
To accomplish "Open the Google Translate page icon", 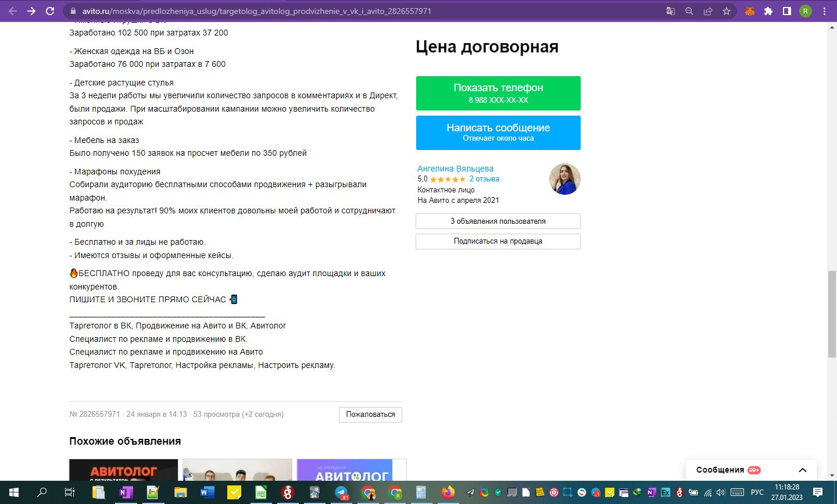I will [x=671, y=11].
